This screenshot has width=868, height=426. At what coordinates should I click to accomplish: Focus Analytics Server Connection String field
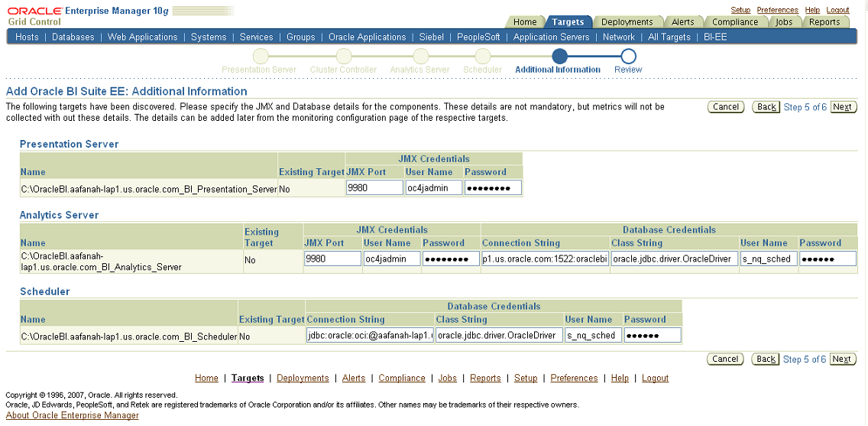tap(546, 259)
